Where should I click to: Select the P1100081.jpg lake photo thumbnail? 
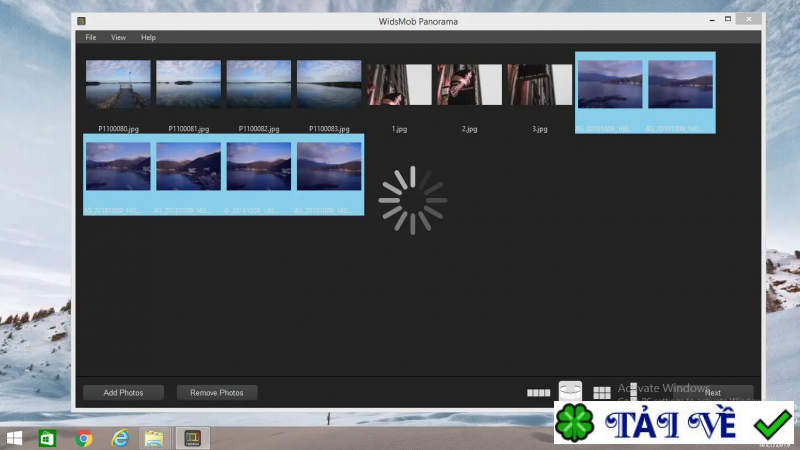pyautogui.click(x=188, y=84)
